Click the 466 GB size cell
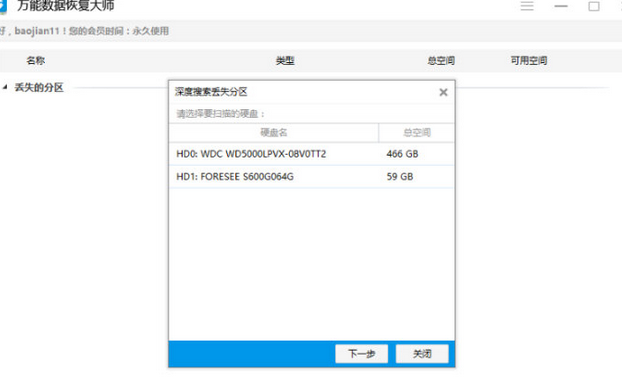This screenshot has height=388, width=622. coord(402,154)
